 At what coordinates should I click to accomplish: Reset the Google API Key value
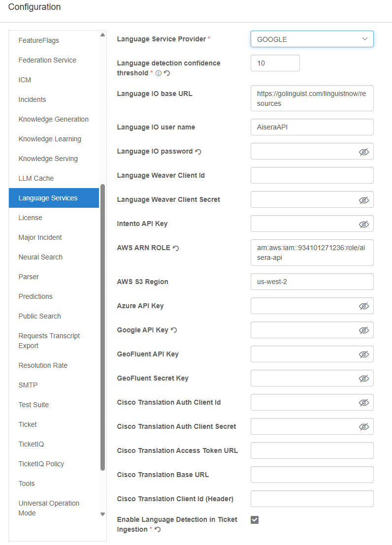point(174,330)
